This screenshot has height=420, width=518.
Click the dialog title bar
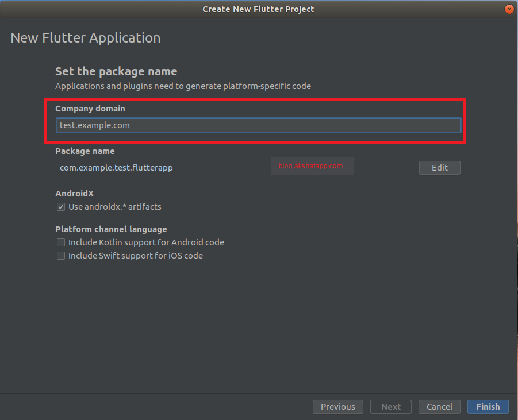pyautogui.click(x=258, y=9)
